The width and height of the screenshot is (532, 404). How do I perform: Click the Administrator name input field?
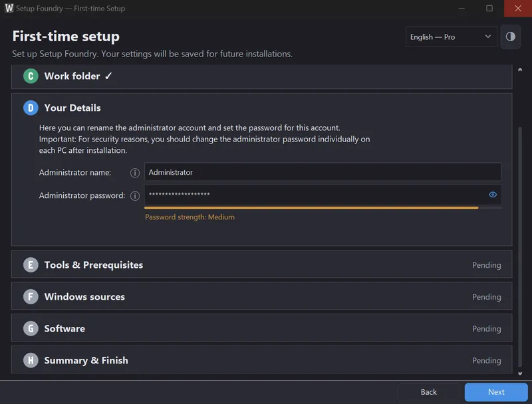click(x=323, y=172)
